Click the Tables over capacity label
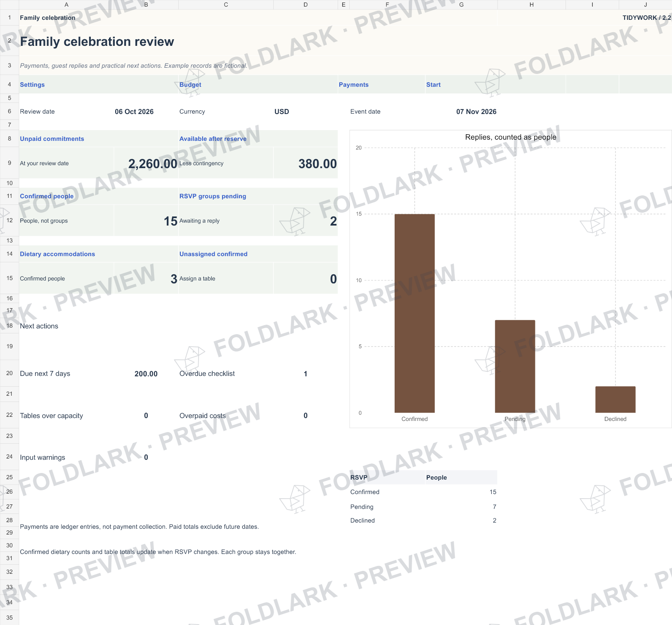The width and height of the screenshot is (672, 625). coord(52,416)
